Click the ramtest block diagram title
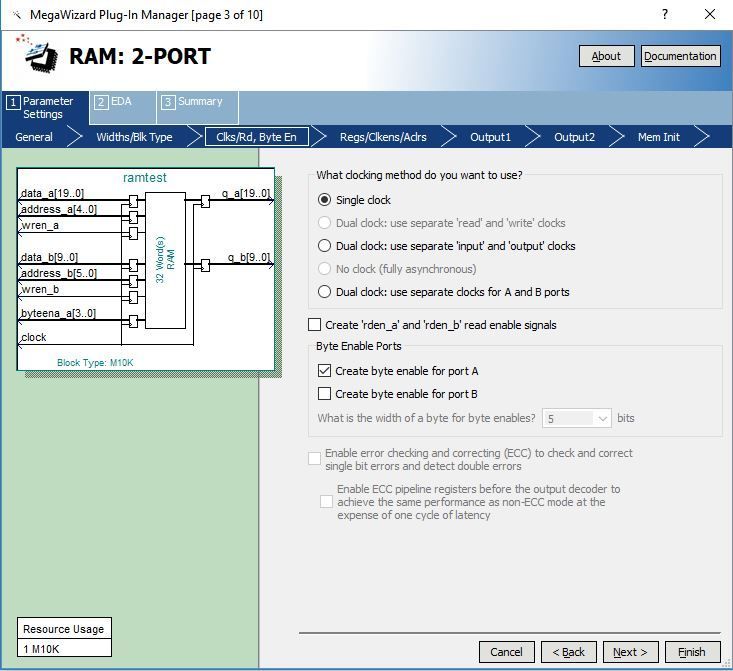Screen dimensions: 733x671 coord(144,178)
